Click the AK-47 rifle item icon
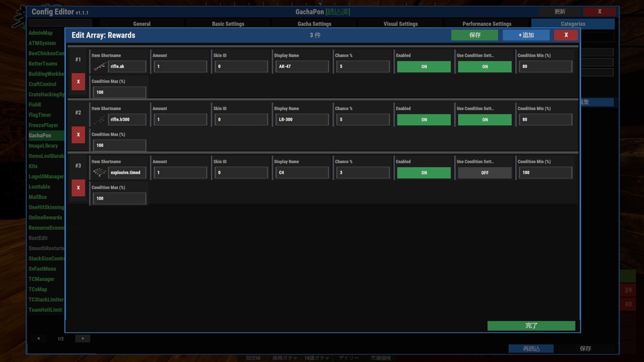Screen dimensions: 644x362 [x=99, y=65]
